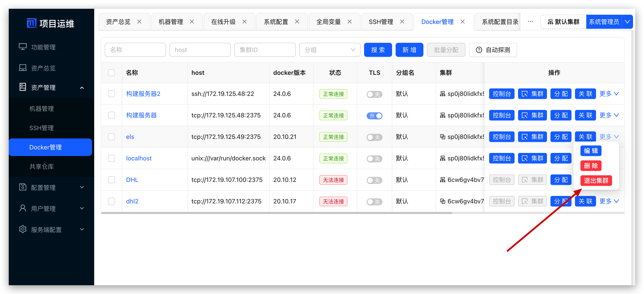
Task: Click the 用户管理 person icon
Action: (23, 208)
